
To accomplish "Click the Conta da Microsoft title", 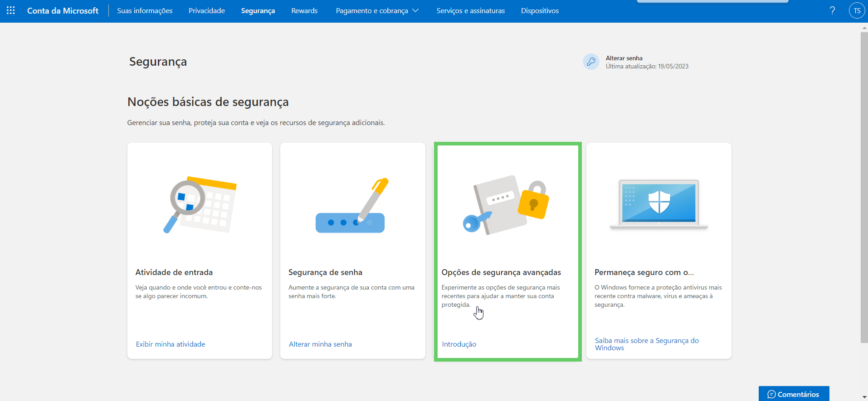I will 63,10.
